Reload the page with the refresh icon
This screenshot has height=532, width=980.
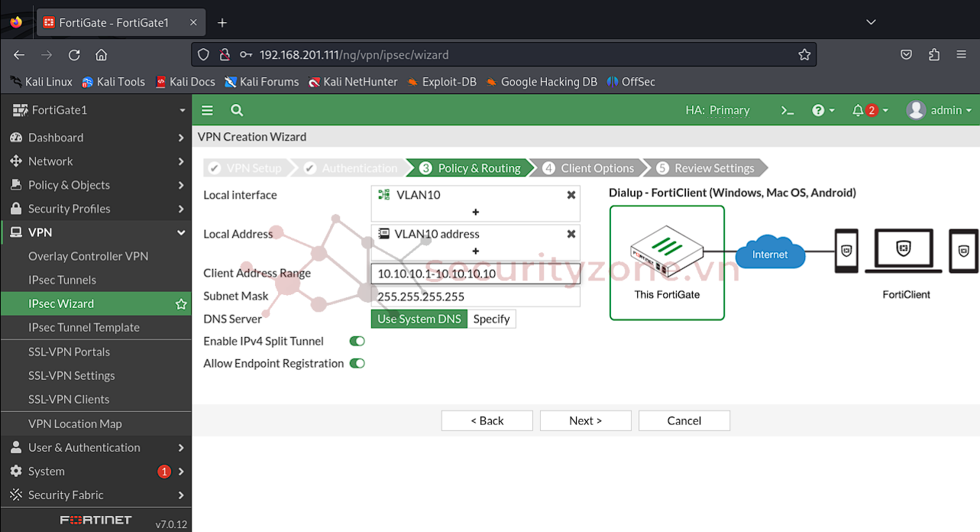coord(74,55)
